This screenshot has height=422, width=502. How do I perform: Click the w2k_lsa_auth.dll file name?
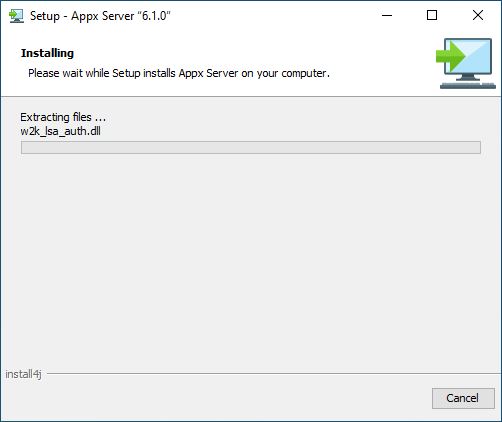(60, 131)
